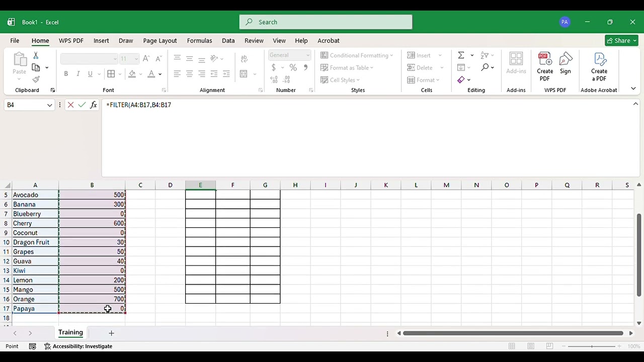Image resolution: width=644 pixels, height=362 pixels.
Task: Click the AutoSum sigma icon
Action: [461, 55]
